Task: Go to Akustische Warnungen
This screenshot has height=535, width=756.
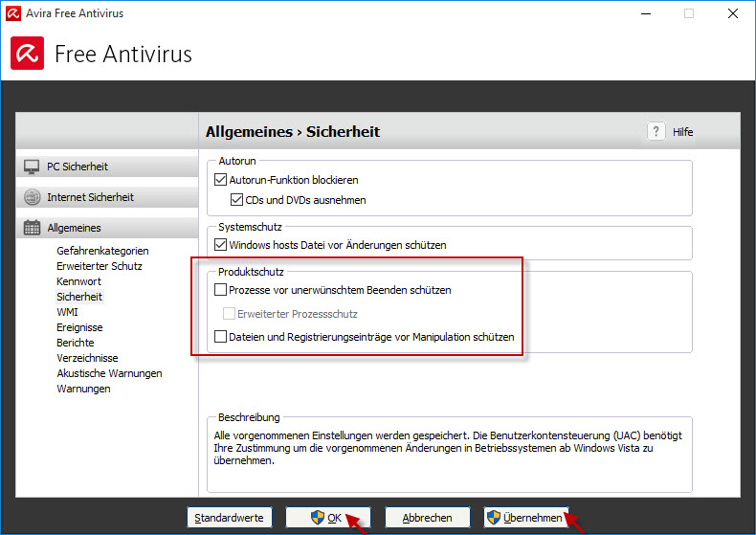Action: [109, 373]
